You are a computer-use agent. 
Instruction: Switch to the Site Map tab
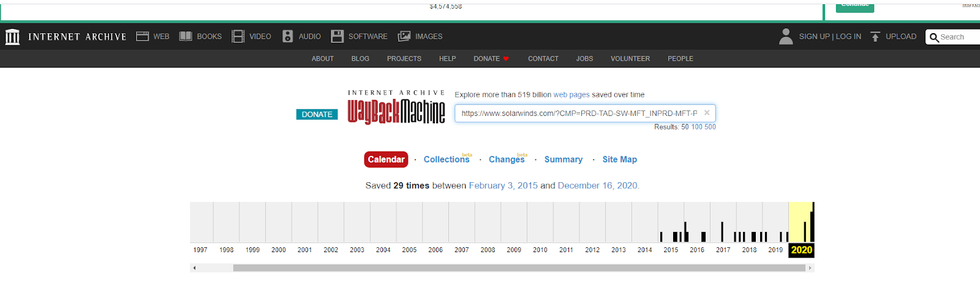coord(620,160)
